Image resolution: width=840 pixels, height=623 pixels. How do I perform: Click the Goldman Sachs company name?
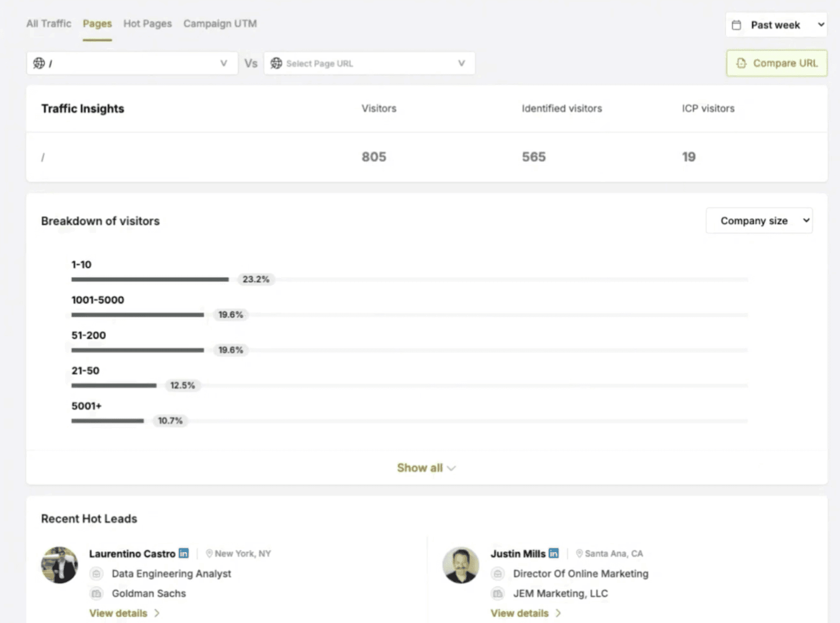(149, 594)
